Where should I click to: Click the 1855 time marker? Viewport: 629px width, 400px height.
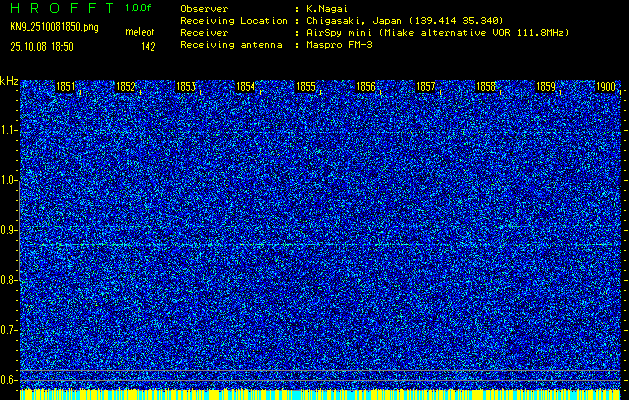pyautogui.click(x=306, y=87)
